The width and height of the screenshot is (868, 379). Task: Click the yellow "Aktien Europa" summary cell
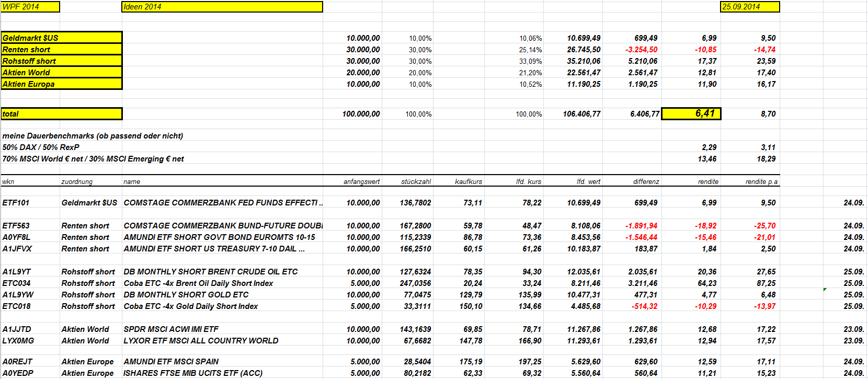coord(61,84)
